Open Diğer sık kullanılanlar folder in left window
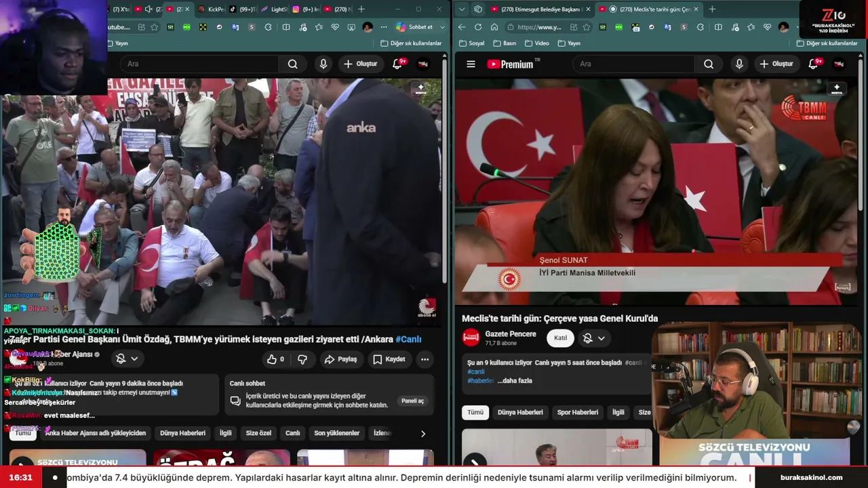Image resolution: width=868 pixels, height=488 pixels. (412, 43)
